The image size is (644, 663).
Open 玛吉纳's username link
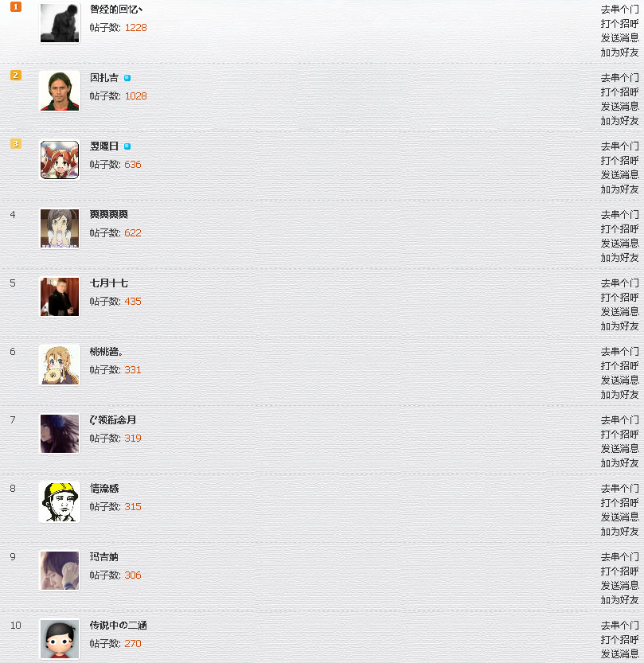click(x=103, y=557)
